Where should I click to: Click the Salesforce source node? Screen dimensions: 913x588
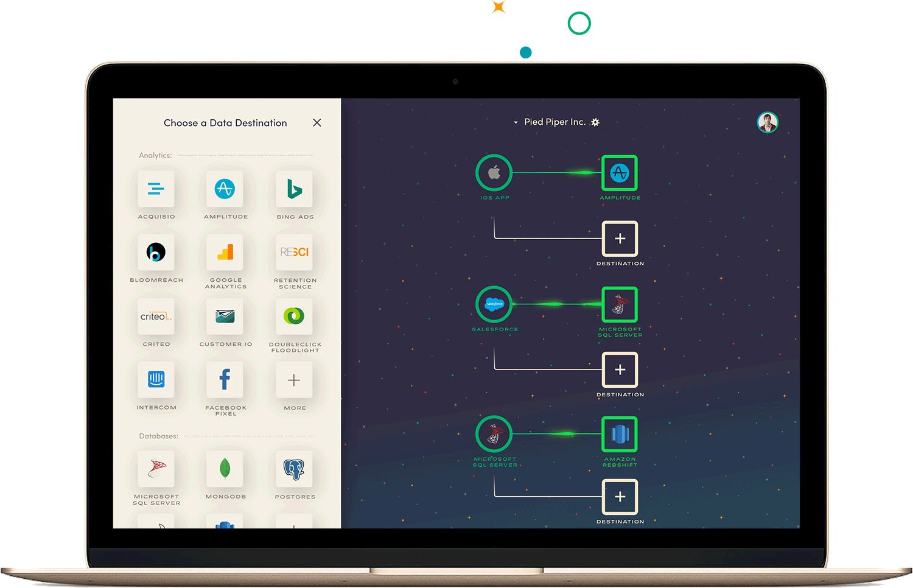(494, 304)
